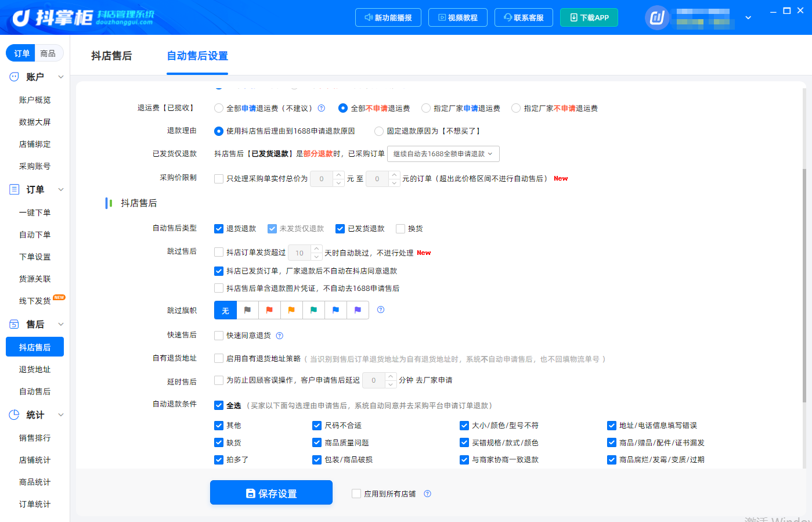Select the blue flag in 跳过旗帜
The height and width of the screenshot is (522, 812).
click(x=335, y=310)
